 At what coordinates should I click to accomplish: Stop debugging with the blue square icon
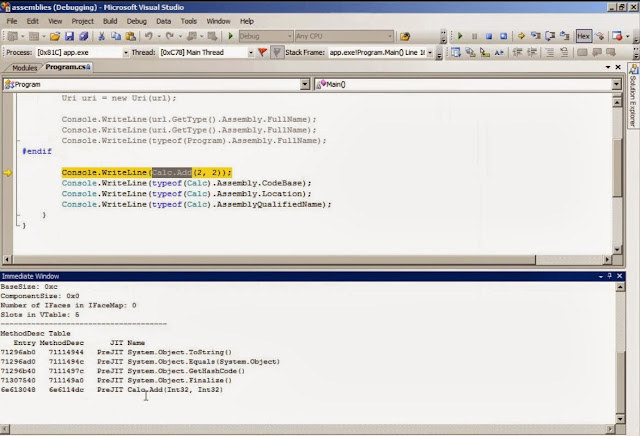489,36
